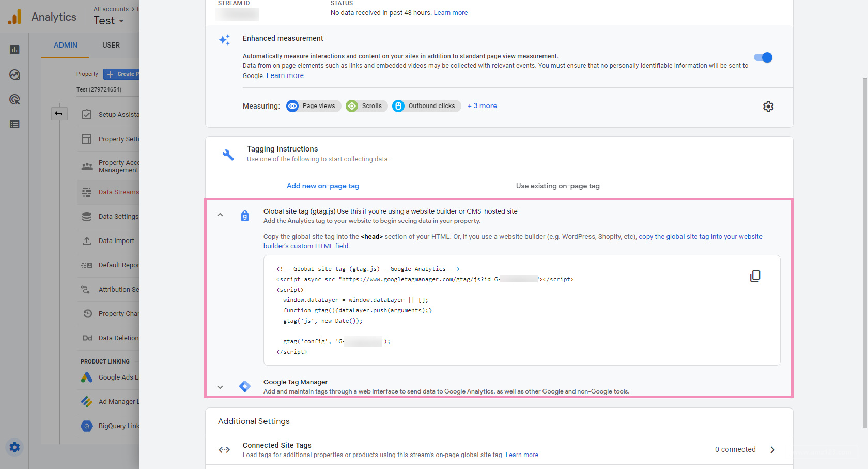Click the Page views chip
868x469 pixels.
click(314, 106)
